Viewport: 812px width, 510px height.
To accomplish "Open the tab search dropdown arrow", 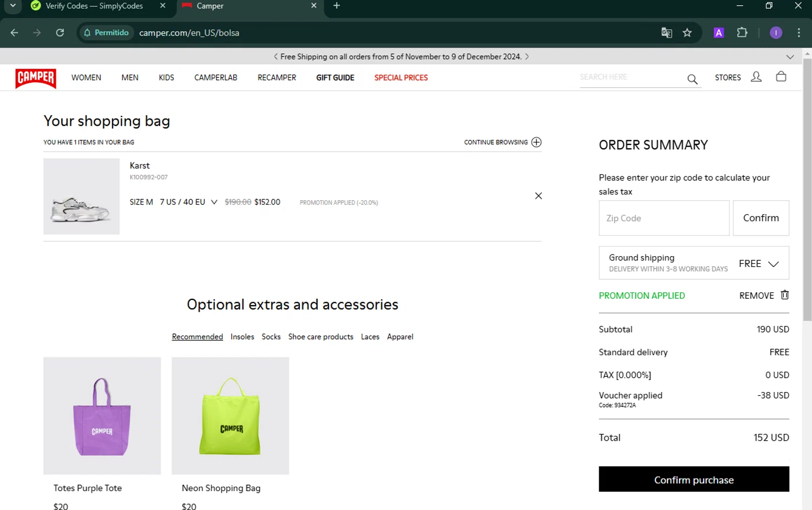I will click(13, 6).
